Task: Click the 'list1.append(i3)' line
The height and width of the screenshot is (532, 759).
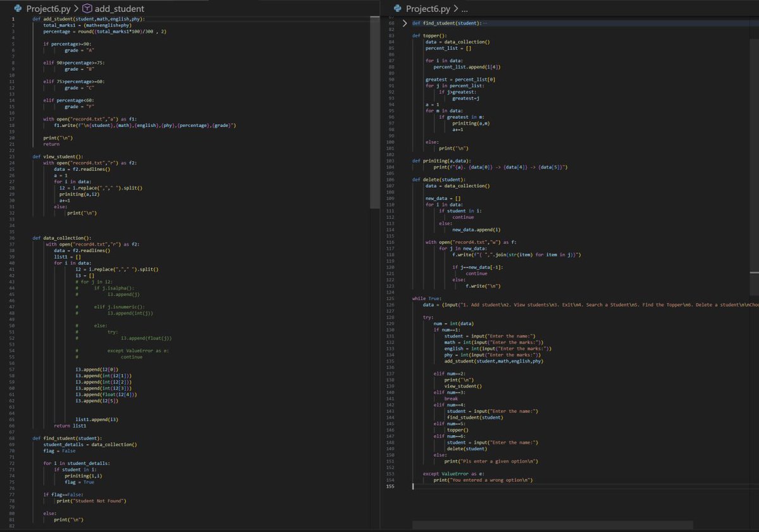Action: coord(96,419)
